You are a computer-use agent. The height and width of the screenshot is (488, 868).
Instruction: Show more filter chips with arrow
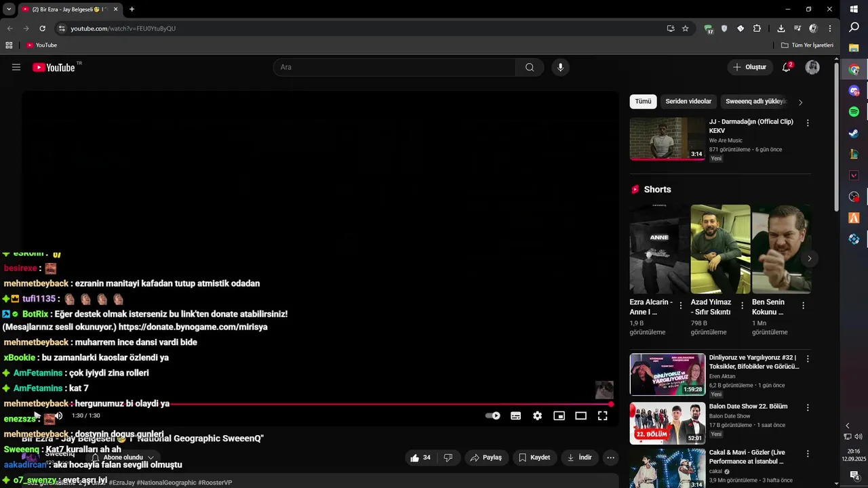[x=800, y=102]
